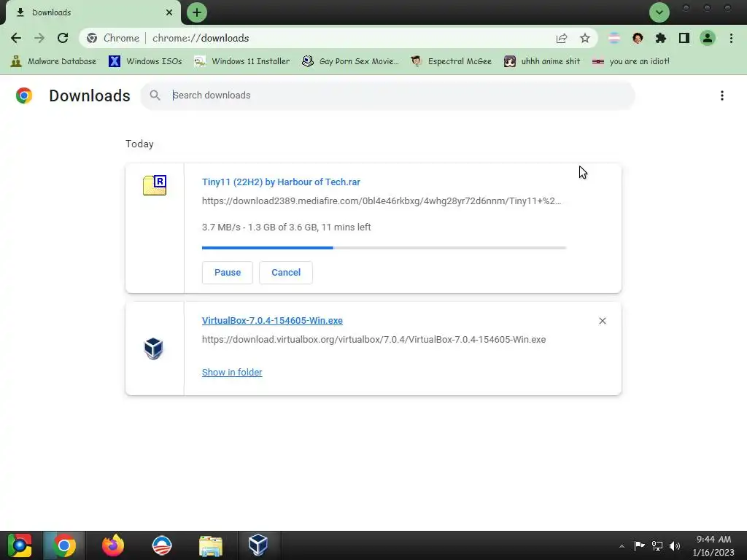Click the Tiny11 rar archive file icon

[155, 185]
